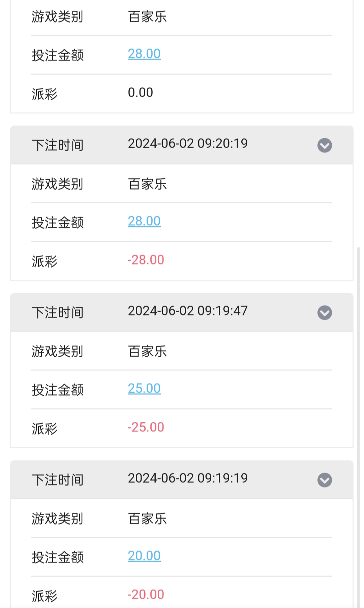Collapse the 09:20:19 bet record chevron
Image resolution: width=364 pixels, height=608 pixels.
(325, 145)
